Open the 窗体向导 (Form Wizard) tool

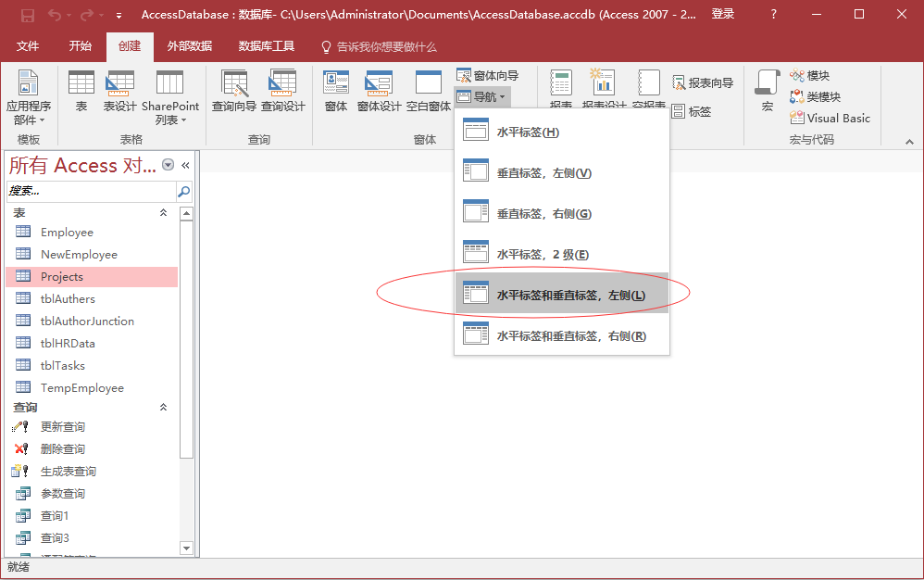point(488,76)
